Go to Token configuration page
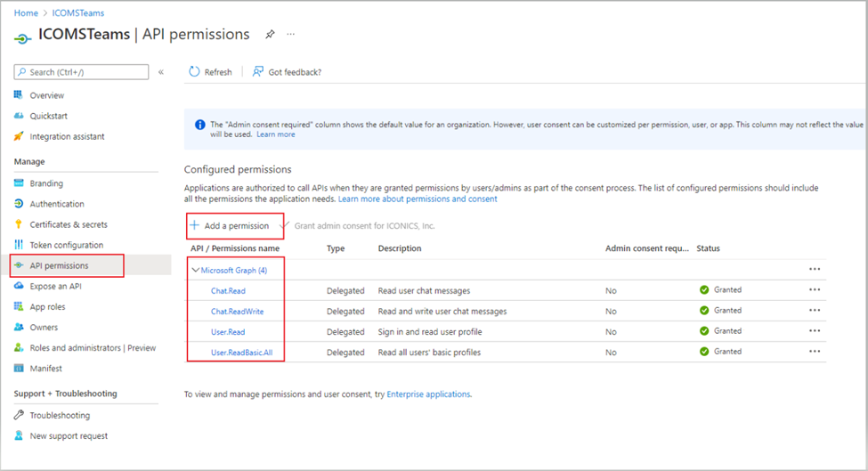Viewport: 868px width, 471px height. point(66,245)
